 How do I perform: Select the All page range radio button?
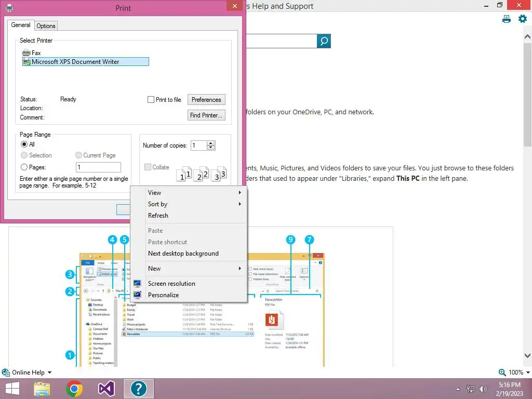coord(24,144)
